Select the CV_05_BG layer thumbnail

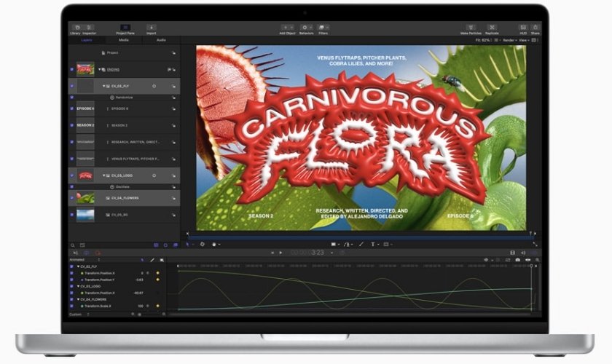point(85,215)
